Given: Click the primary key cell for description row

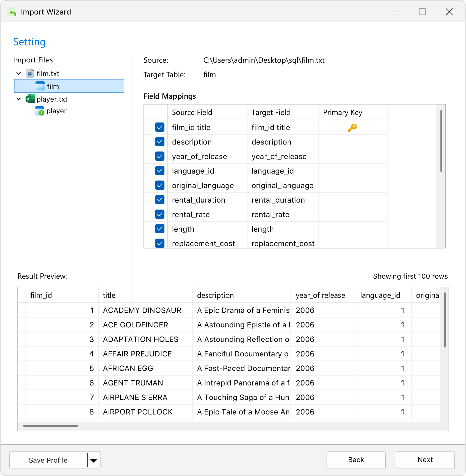Looking at the screenshot, I should (353, 142).
